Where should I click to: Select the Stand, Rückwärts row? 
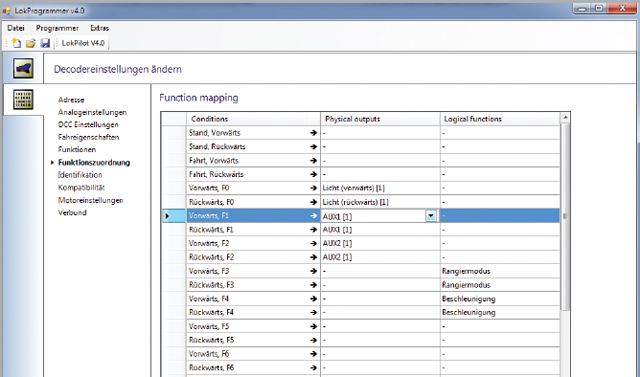click(x=361, y=146)
